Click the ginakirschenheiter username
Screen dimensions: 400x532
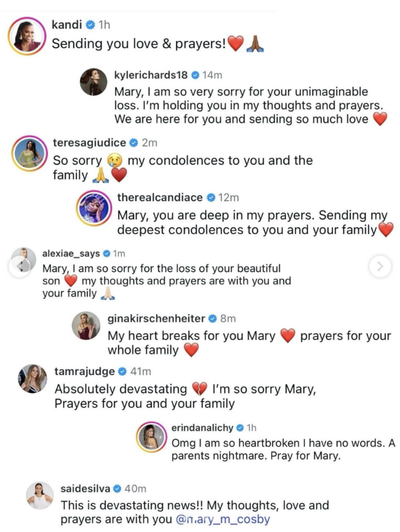(x=157, y=318)
